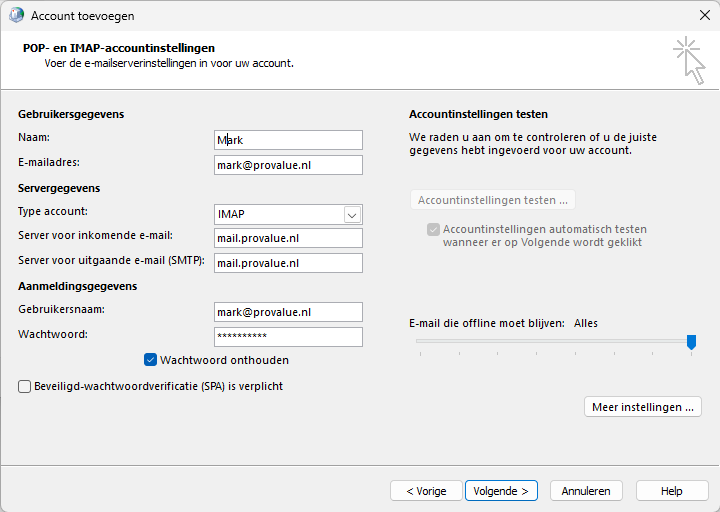Select the IMAP account type combo box
Screen dimensions: 720x512
[288, 214]
